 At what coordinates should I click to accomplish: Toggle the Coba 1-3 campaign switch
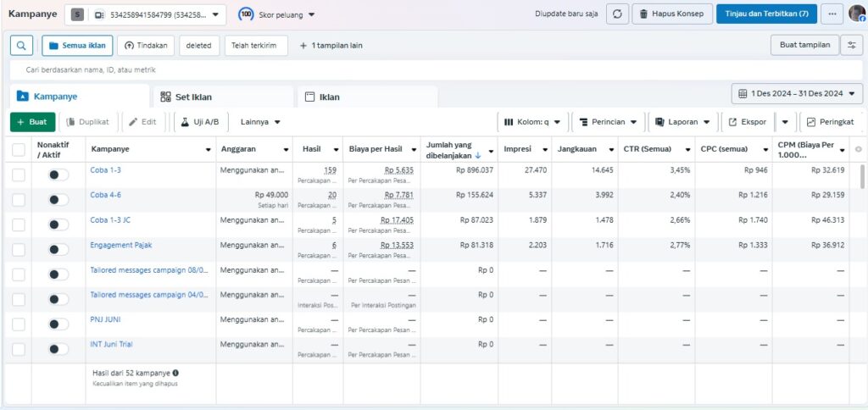[58, 175]
